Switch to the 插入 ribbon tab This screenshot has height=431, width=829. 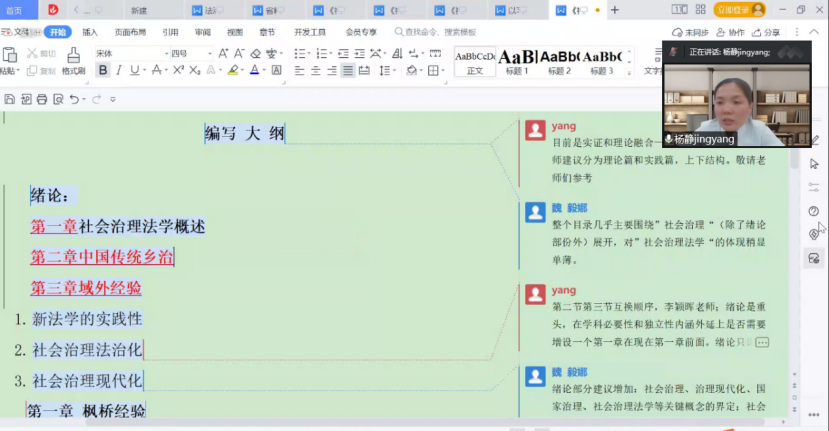point(90,32)
